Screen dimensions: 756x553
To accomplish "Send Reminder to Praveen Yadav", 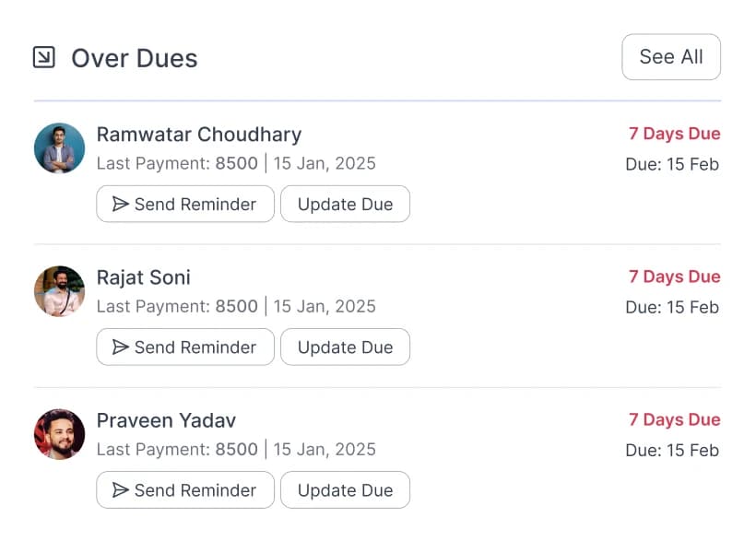I will click(x=185, y=489).
